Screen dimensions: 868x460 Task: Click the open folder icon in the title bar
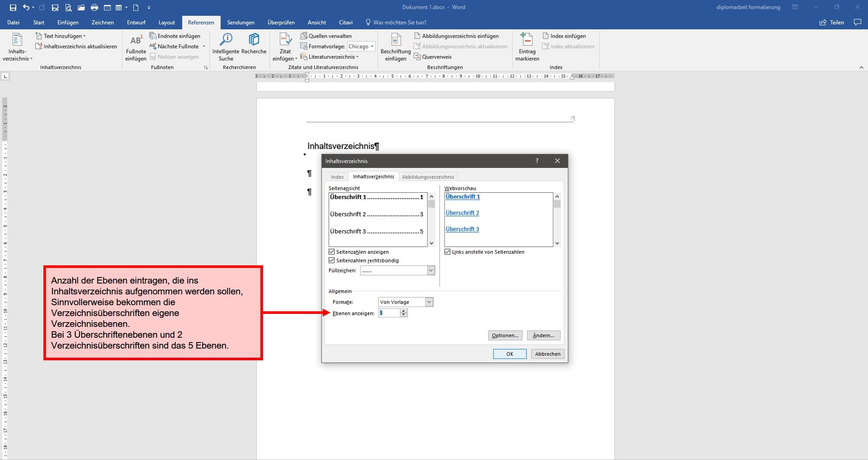click(x=81, y=7)
